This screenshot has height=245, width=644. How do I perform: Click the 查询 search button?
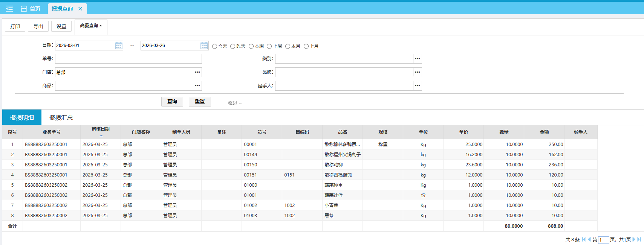(172, 102)
